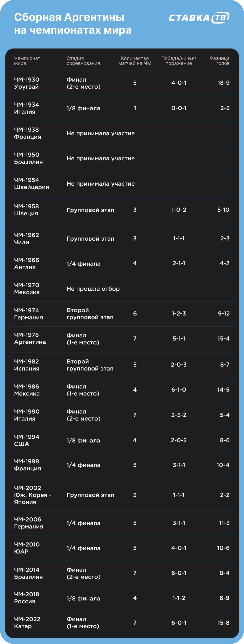244x644 pixels.
Task: Click Не прошла отбор in ЧМ-1970 row
Action: coord(93,289)
